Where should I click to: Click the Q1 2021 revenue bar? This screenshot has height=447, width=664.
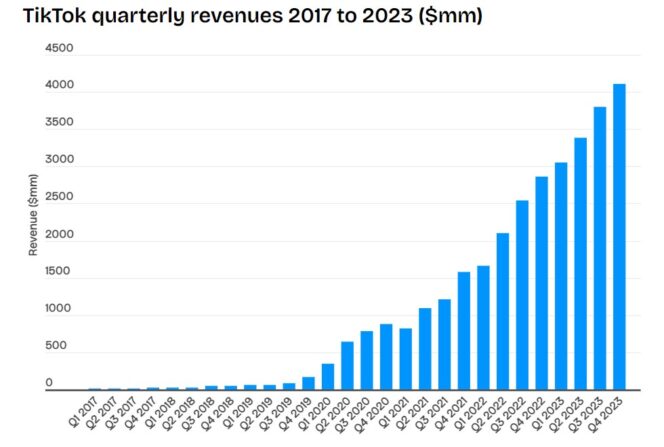click(405, 359)
